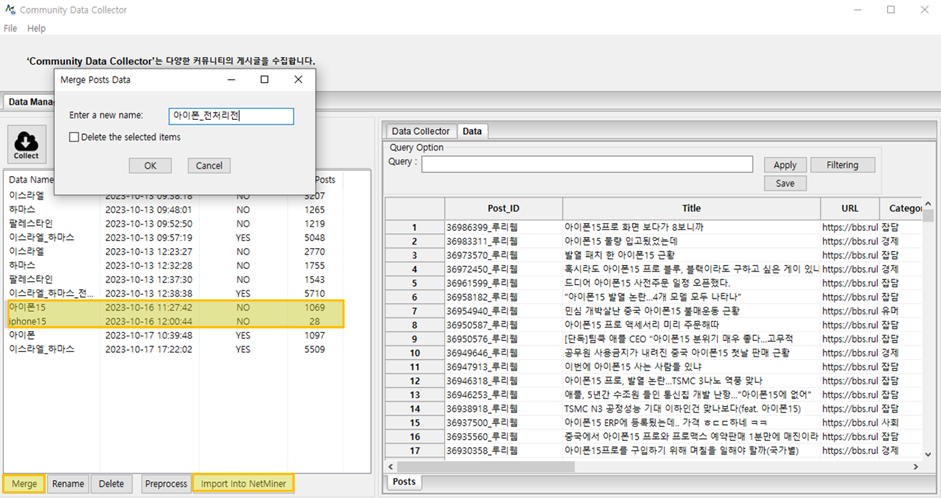
Task: Click the horizontal scrollbar thumb of posts table
Action: click(x=486, y=466)
